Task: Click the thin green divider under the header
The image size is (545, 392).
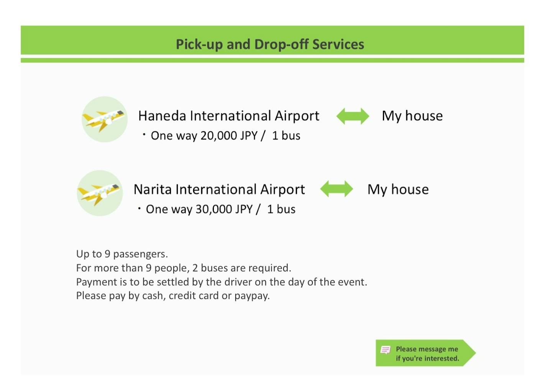Action: pyautogui.click(x=272, y=60)
